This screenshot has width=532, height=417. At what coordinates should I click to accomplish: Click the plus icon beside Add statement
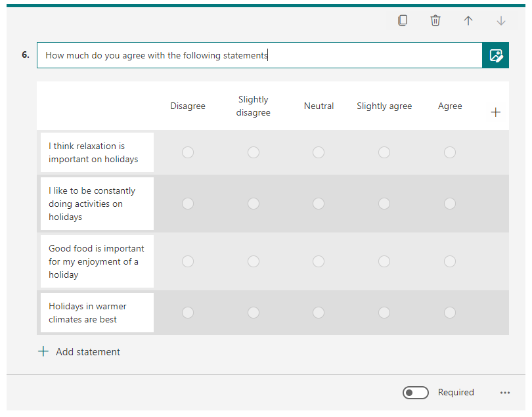43,351
